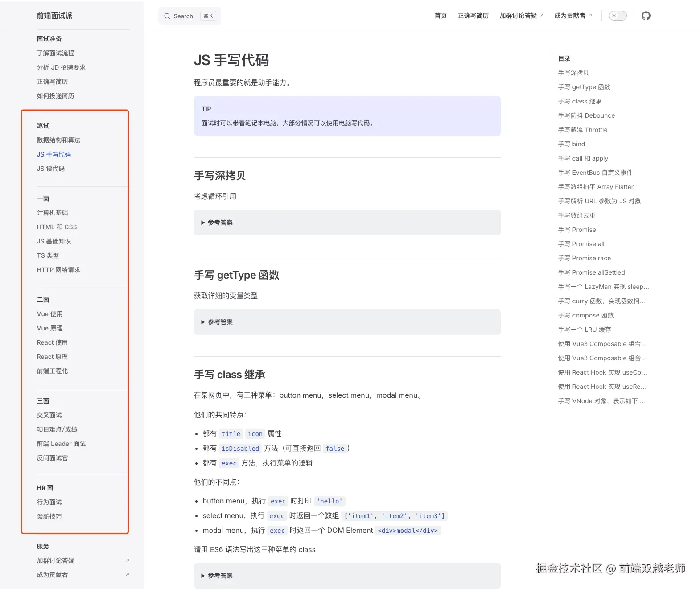Jump to 手写 VNode 对象 in contents
The width and height of the screenshot is (700, 589).
(602, 401)
